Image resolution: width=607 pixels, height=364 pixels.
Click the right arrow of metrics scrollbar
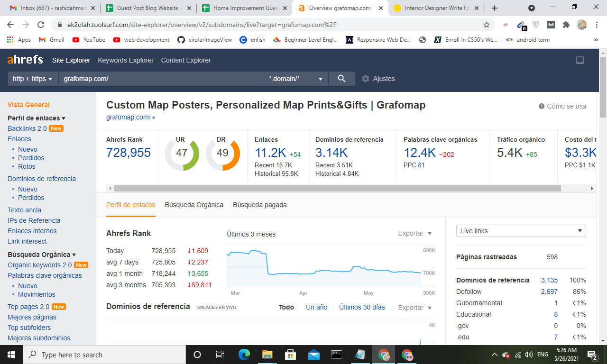592,188
